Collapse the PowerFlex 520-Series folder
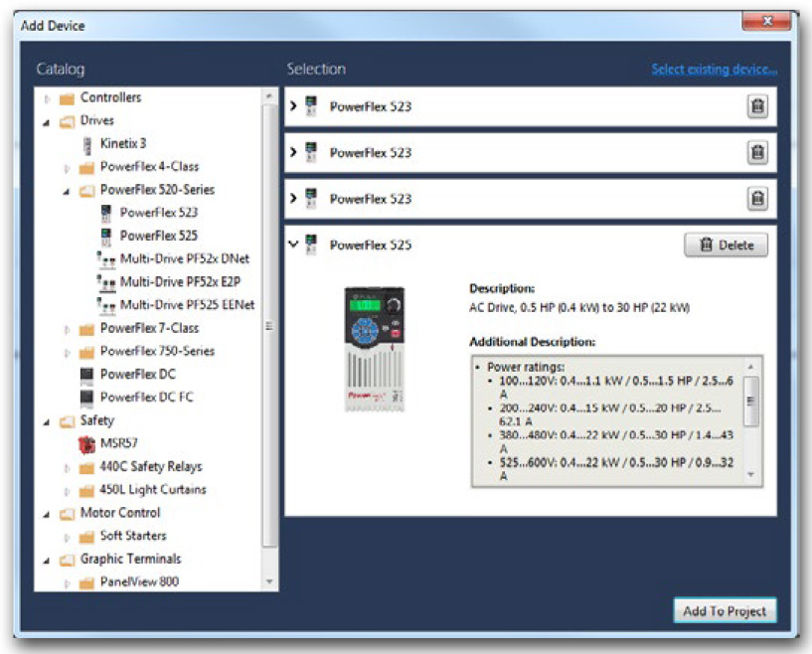The image size is (812, 654). click(67, 192)
